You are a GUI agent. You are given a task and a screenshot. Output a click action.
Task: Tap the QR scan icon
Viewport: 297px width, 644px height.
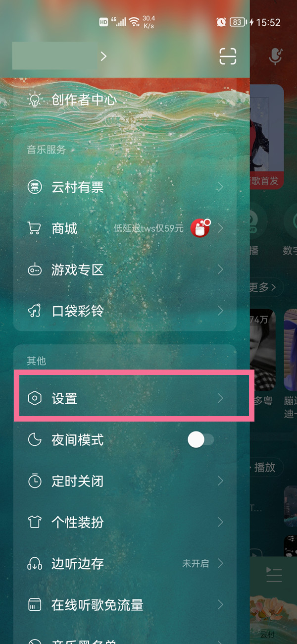(x=228, y=56)
